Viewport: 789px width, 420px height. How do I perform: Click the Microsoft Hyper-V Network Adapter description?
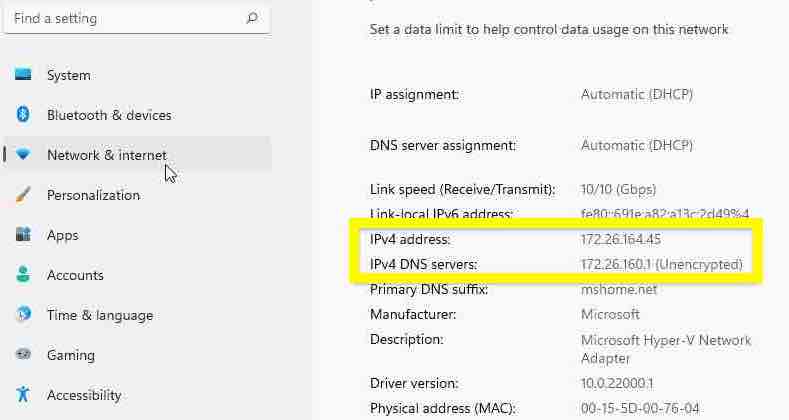point(666,348)
